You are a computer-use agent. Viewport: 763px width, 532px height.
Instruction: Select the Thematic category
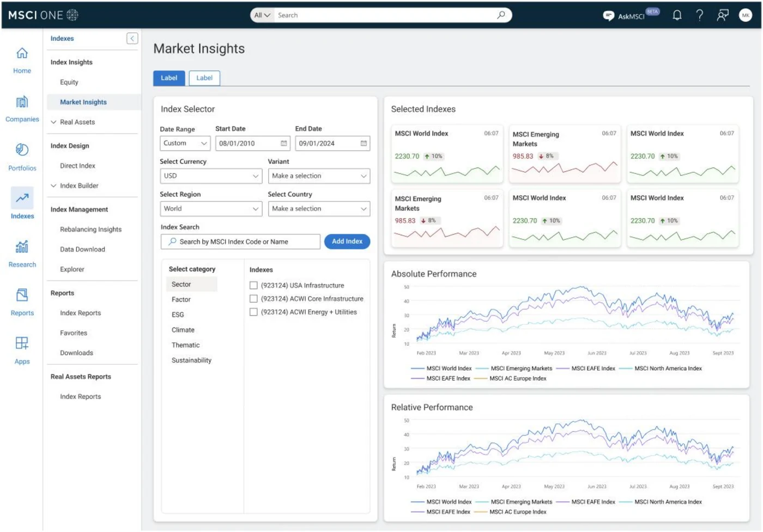[185, 345]
